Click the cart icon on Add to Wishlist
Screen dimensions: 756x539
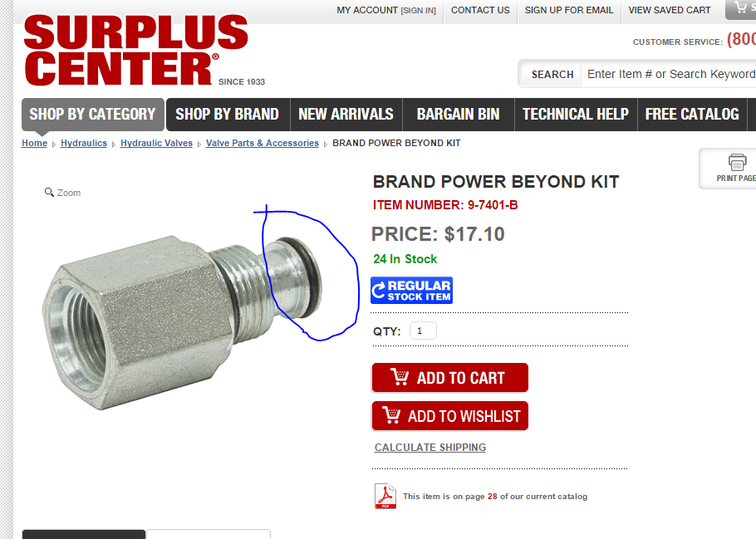391,415
